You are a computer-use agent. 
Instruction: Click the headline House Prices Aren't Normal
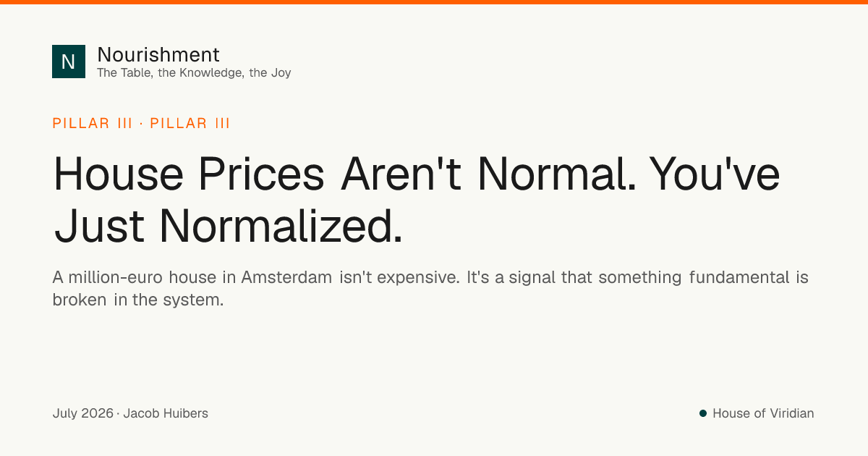[346, 174]
